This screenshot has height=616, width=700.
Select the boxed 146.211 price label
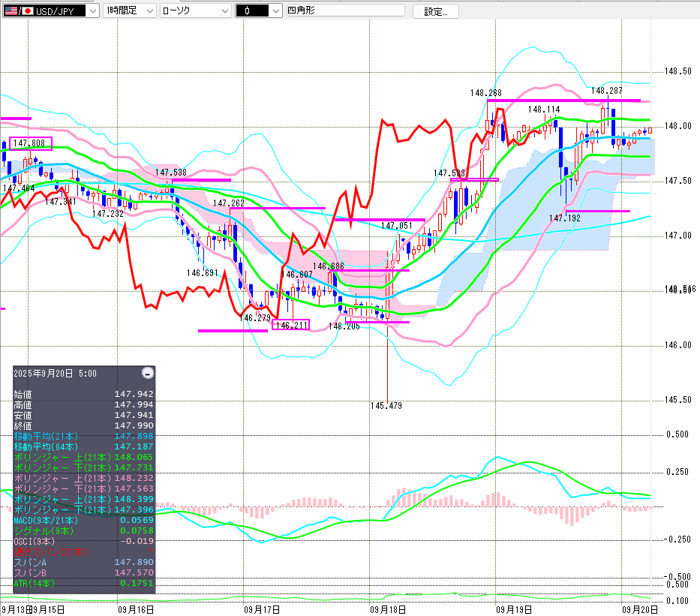[292, 325]
